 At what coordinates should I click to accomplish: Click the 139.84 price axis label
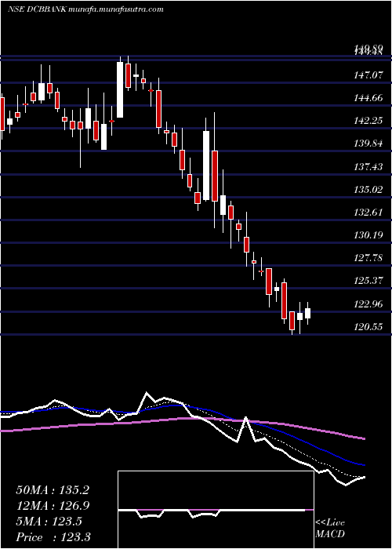click(x=368, y=144)
